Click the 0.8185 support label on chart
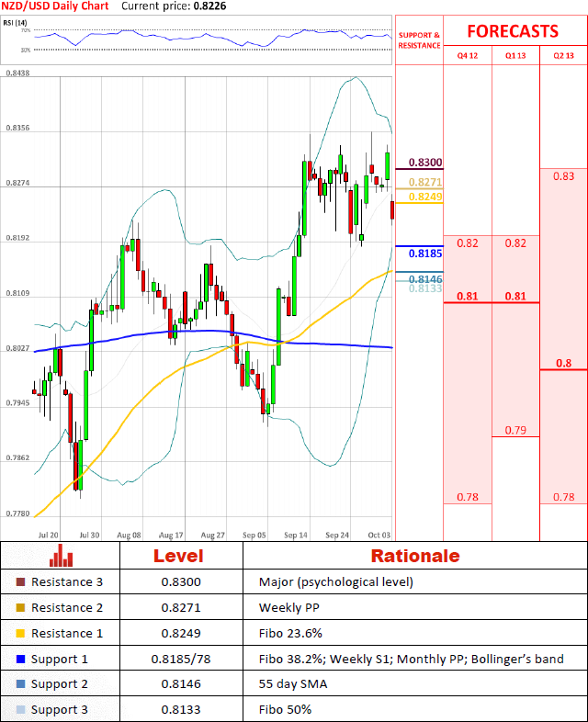The width and height of the screenshot is (588, 722). click(425, 252)
